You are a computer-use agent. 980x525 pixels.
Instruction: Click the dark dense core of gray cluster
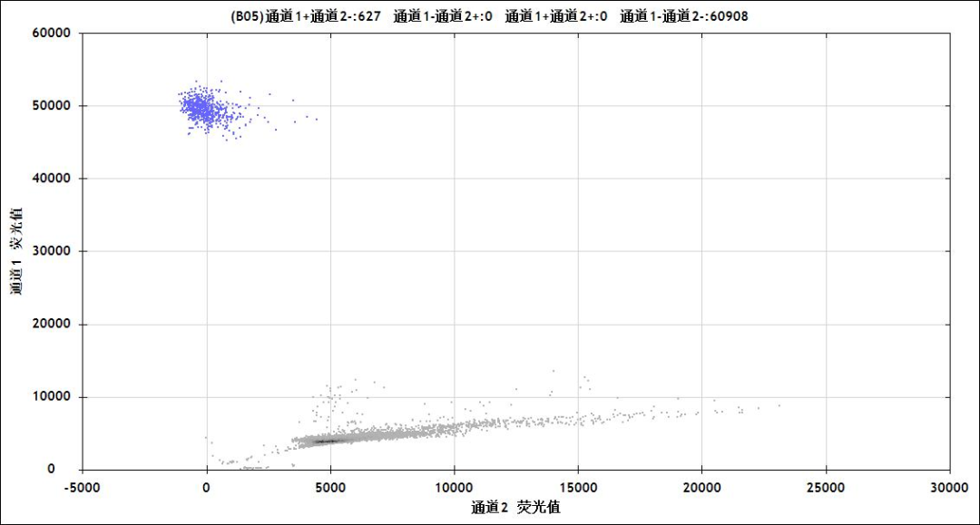coord(325,441)
